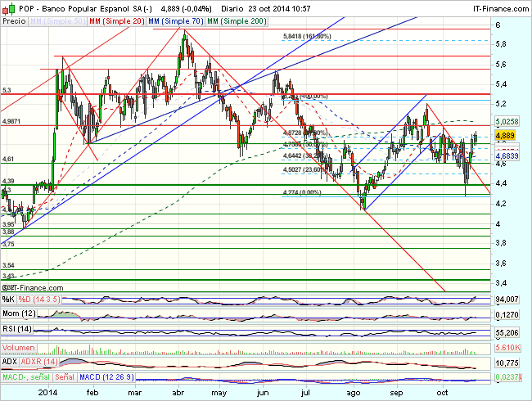Toggle the MM (Simple 20) indicator label

tap(117, 21)
